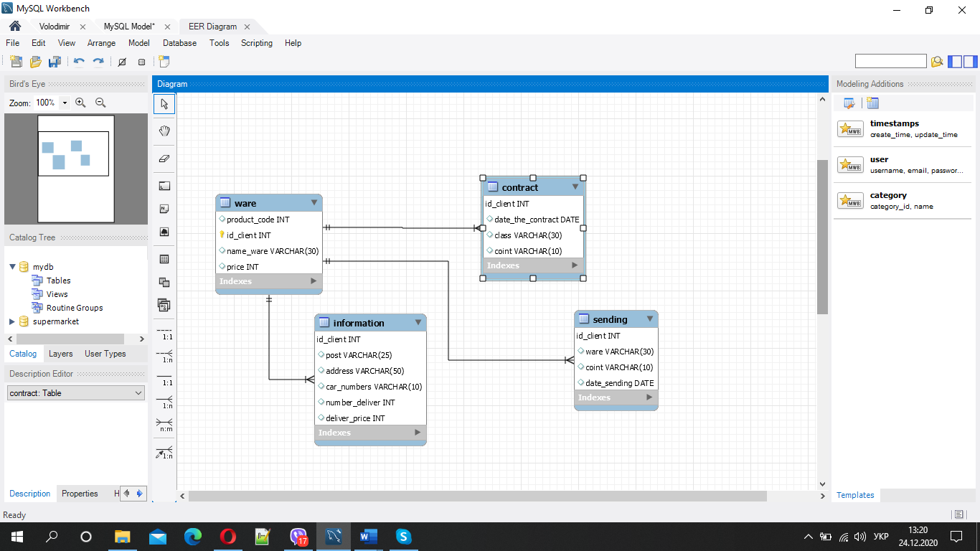Switch to the Layers tab
The height and width of the screenshot is (551, 980).
click(60, 354)
